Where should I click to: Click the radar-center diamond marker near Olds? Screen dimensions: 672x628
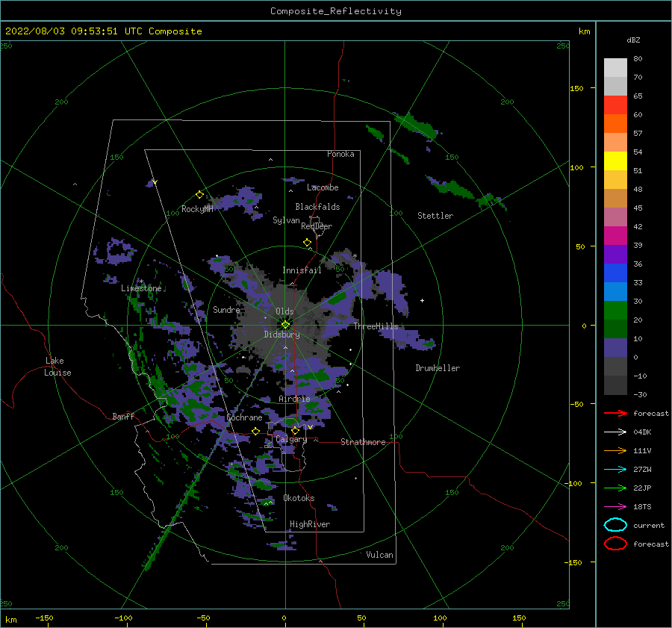pos(285,325)
